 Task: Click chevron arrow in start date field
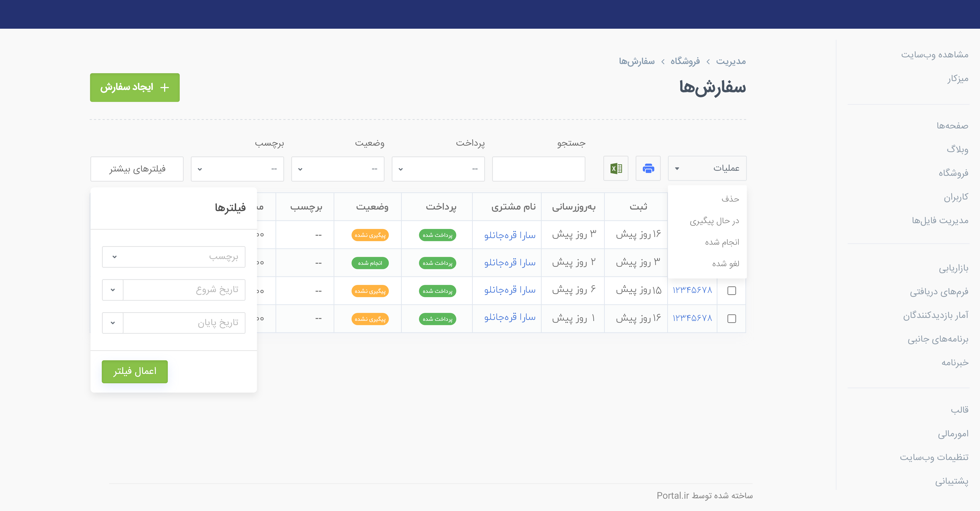pos(113,290)
